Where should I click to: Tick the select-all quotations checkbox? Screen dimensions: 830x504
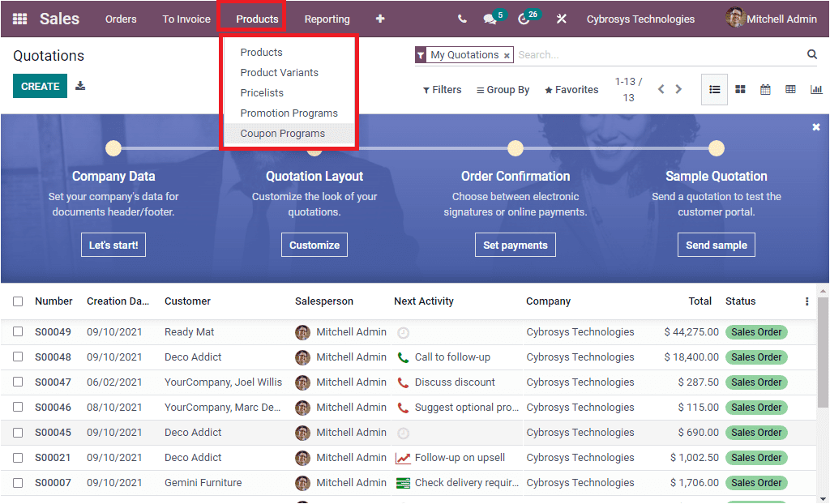(18, 301)
